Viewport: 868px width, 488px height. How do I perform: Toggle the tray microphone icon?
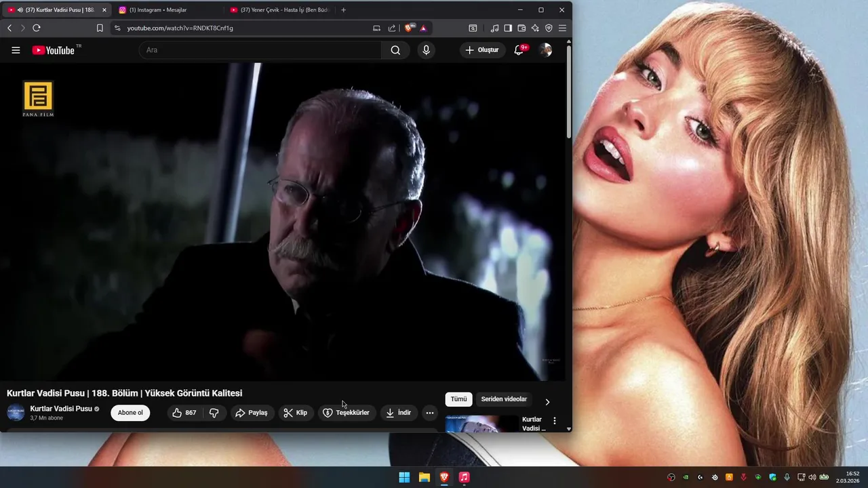tap(787, 477)
